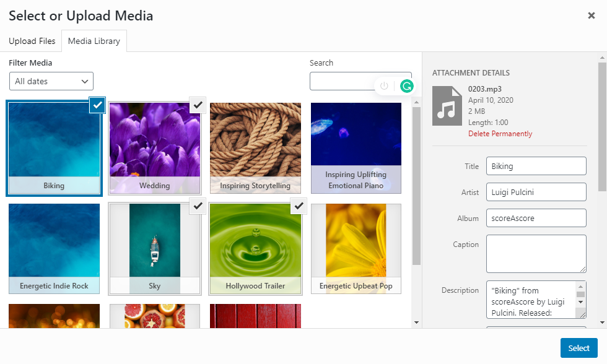607x364 pixels.
Task: Click the Grammarly power icon
Action: tap(384, 86)
